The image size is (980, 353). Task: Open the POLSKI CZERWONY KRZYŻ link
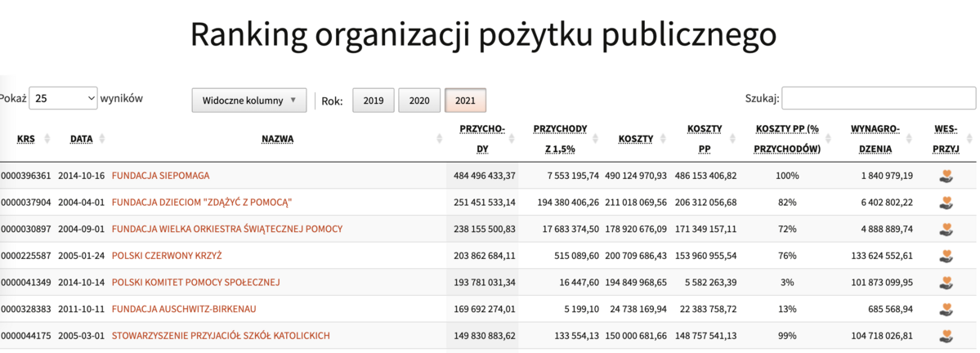click(x=167, y=256)
